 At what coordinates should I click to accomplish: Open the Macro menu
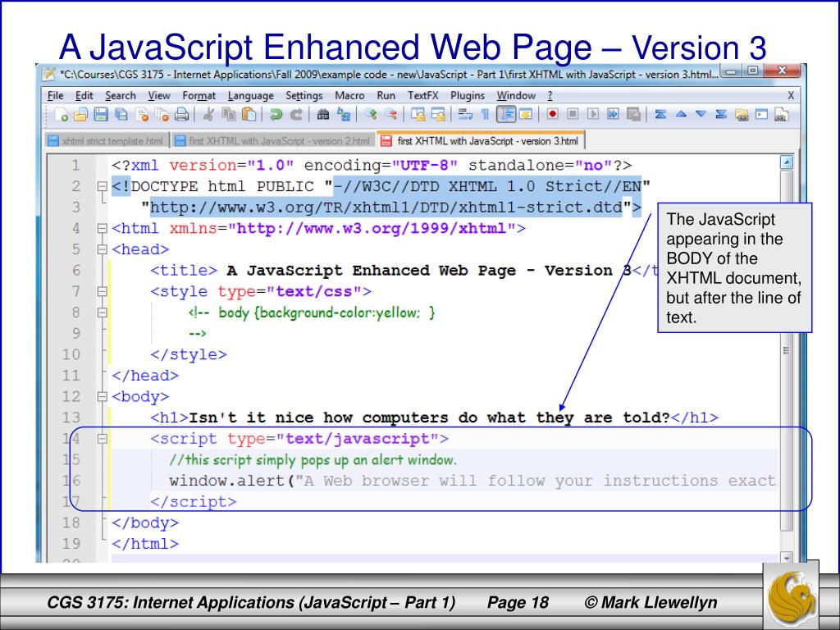[349, 95]
